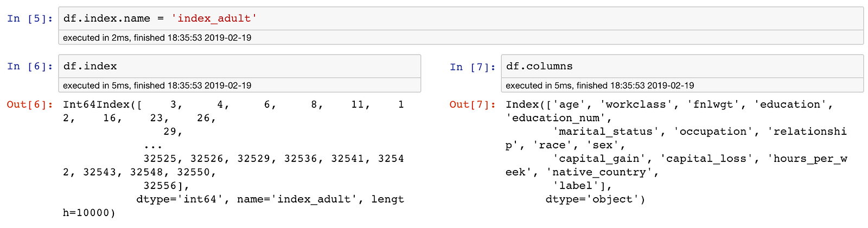Click the Out[6] output prompt
Screen dimensions: 868x228
(x=30, y=105)
